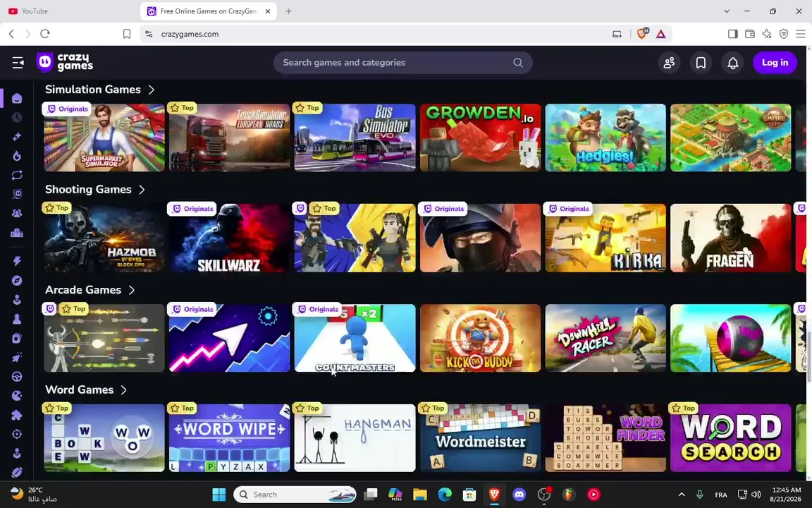Open Discord from the taskbar
Screen dimensions: 812x508
point(519,495)
